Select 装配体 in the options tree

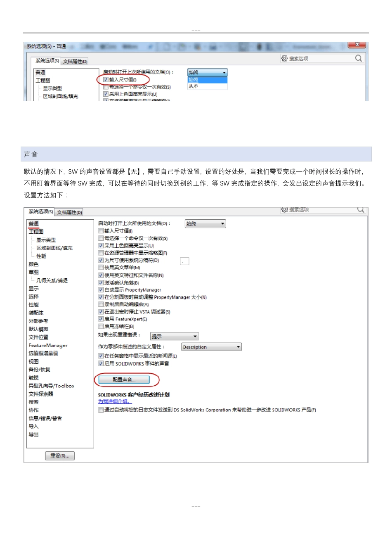click(36, 313)
